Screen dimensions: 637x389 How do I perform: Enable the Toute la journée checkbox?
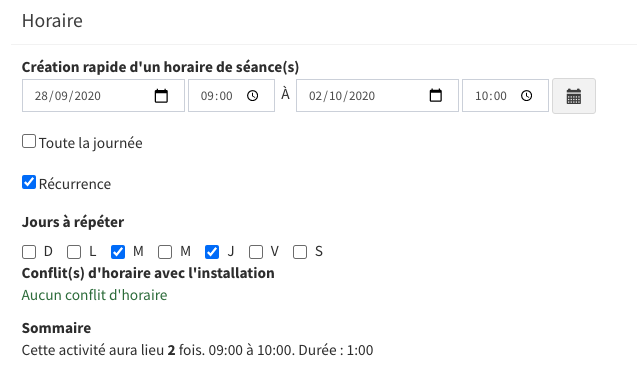coord(29,141)
